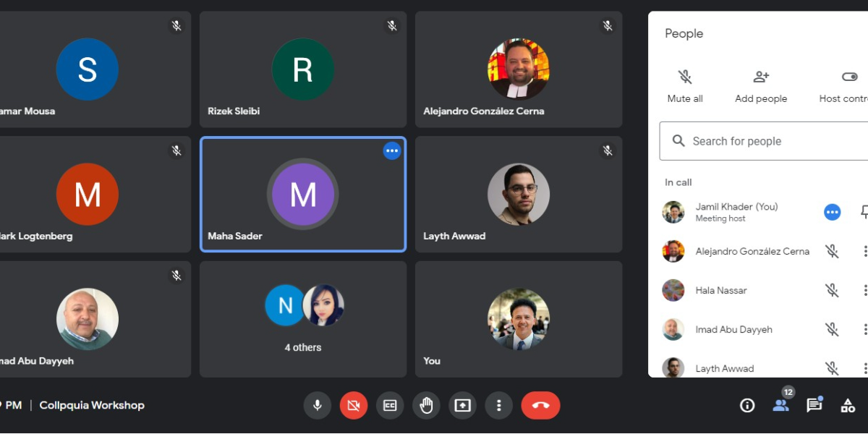Leave the call with red hangup button
This screenshot has height=434, width=868.
pos(540,406)
